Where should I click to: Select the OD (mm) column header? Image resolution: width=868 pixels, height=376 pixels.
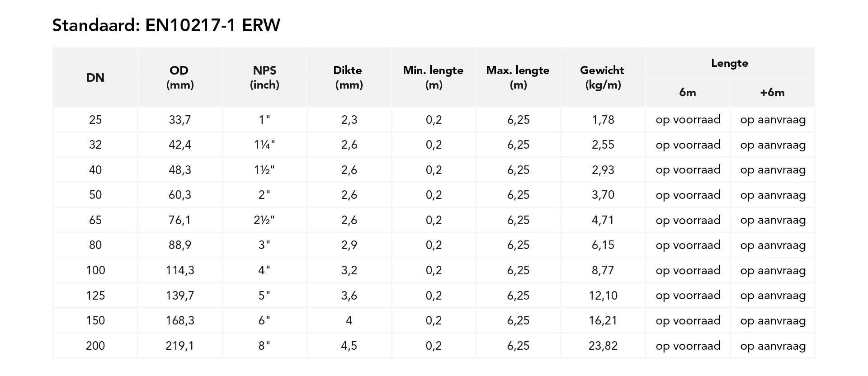[179, 77]
